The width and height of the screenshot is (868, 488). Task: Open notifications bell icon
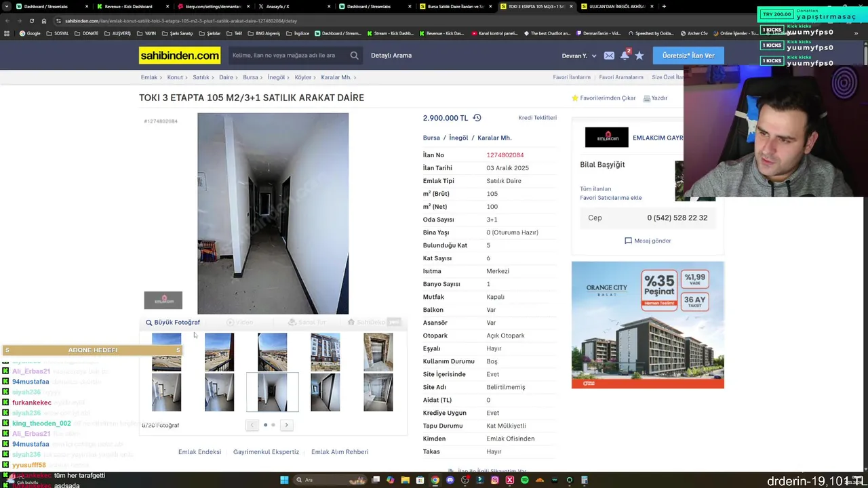point(625,56)
